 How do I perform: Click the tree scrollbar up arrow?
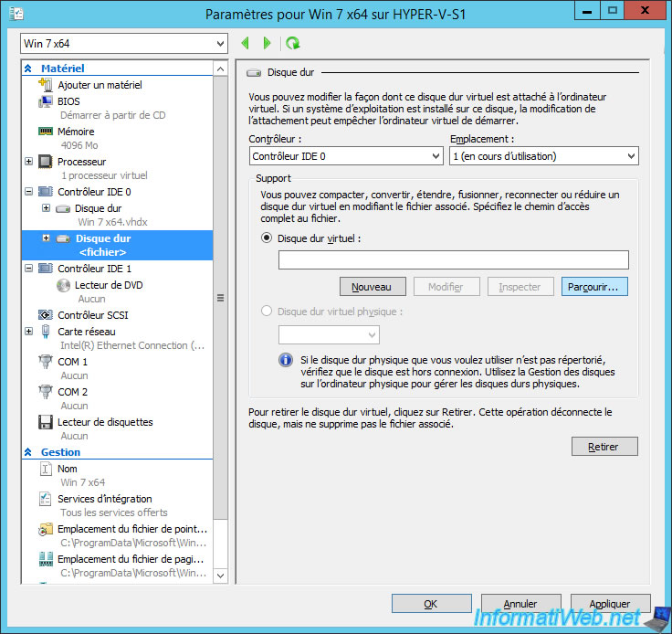(x=220, y=69)
